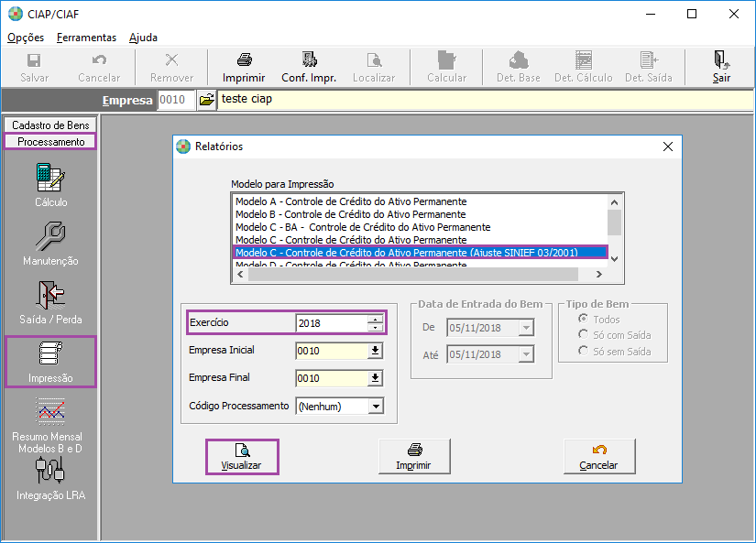Click the Visualizar preview button
The width and height of the screenshot is (756, 543).
(242, 456)
